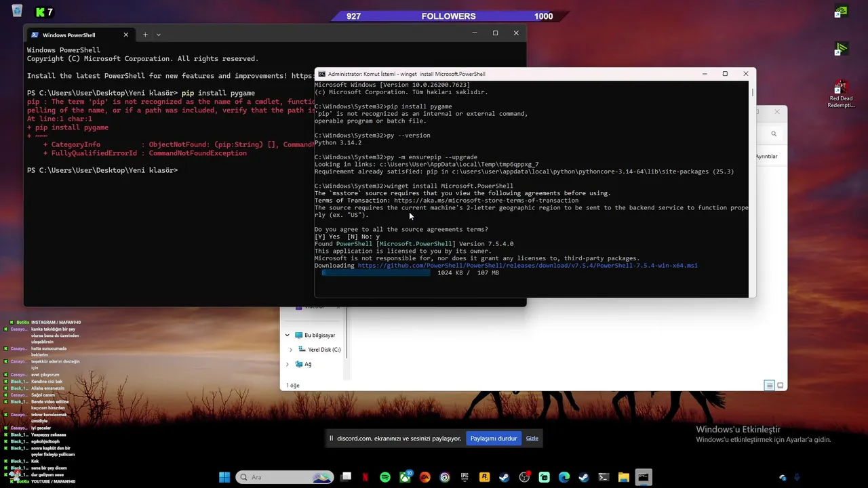Click the taskbar search box labeled Ara

pyautogui.click(x=285, y=477)
